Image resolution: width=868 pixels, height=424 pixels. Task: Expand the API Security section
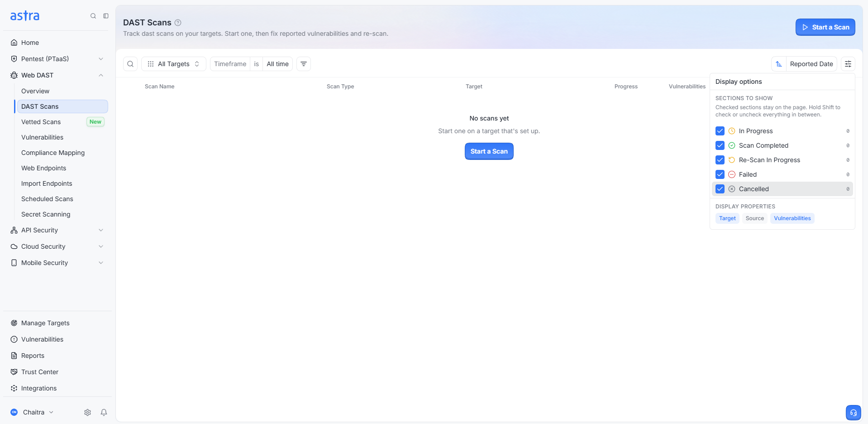(57, 230)
